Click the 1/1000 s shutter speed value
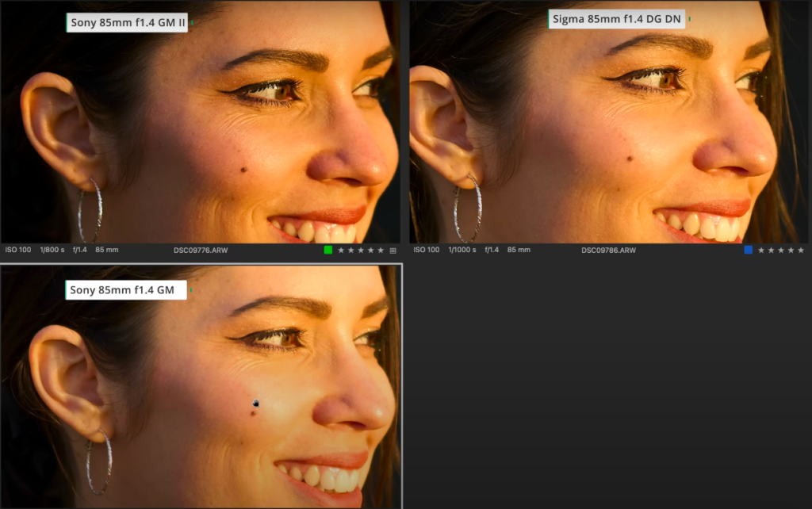This screenshot has width=812, height=509. 462,250
